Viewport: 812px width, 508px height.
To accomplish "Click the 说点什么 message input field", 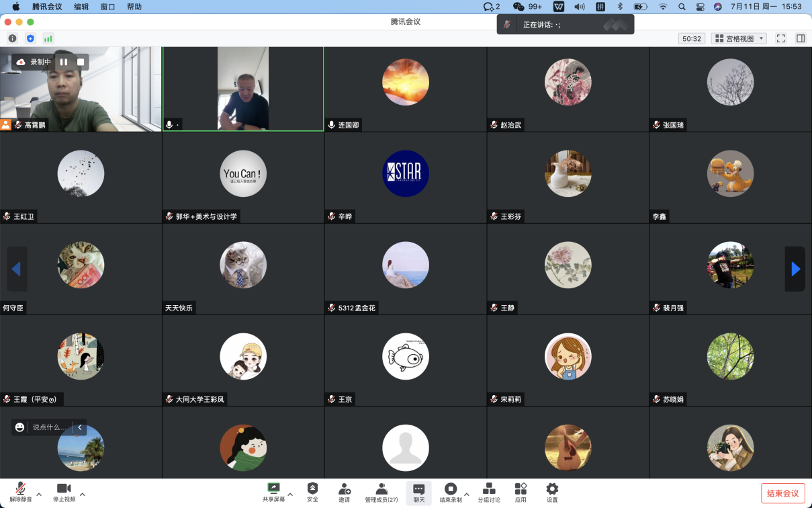I will pyautogui.click(x=50, y=427).
